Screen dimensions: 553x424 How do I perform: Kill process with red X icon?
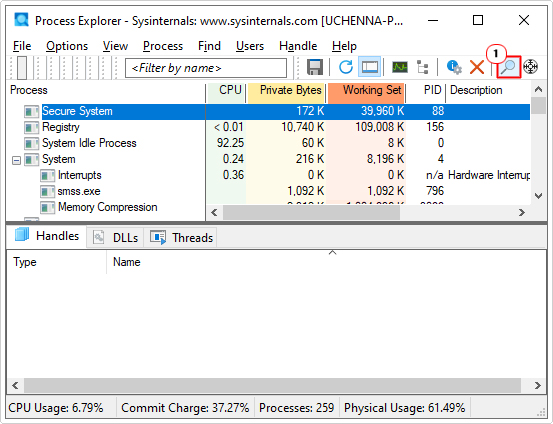click(x=477, y=67)
